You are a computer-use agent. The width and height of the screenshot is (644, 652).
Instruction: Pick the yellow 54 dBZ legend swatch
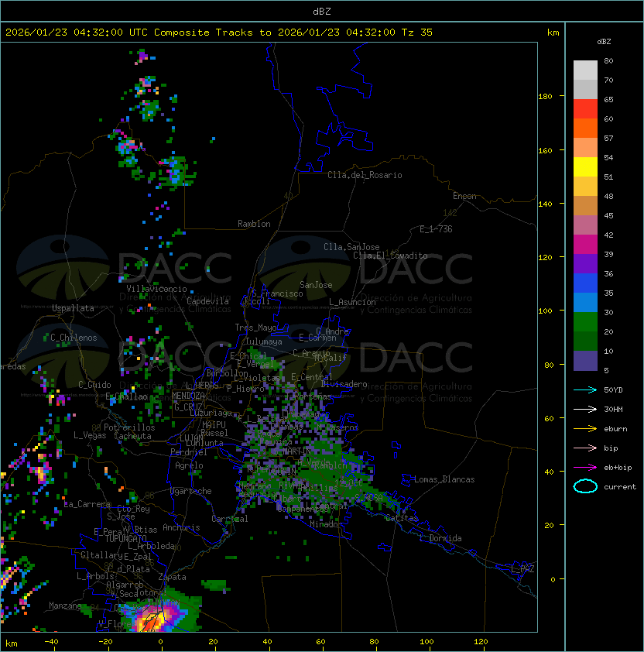coord(585,166)
